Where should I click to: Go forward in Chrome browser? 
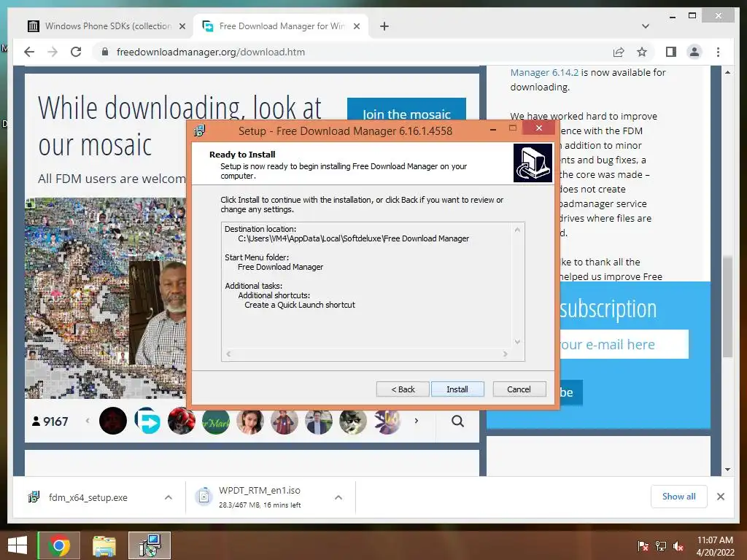coord(53,52)
